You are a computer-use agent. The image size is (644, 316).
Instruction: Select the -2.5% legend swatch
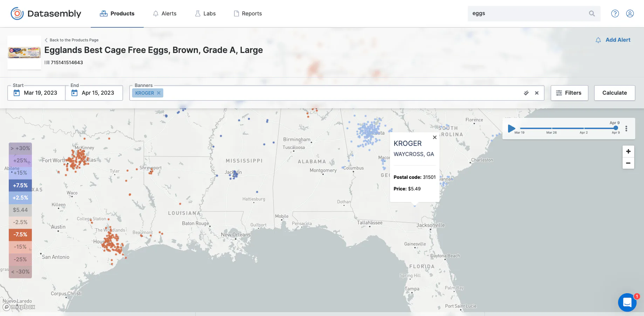coord(20,222)
